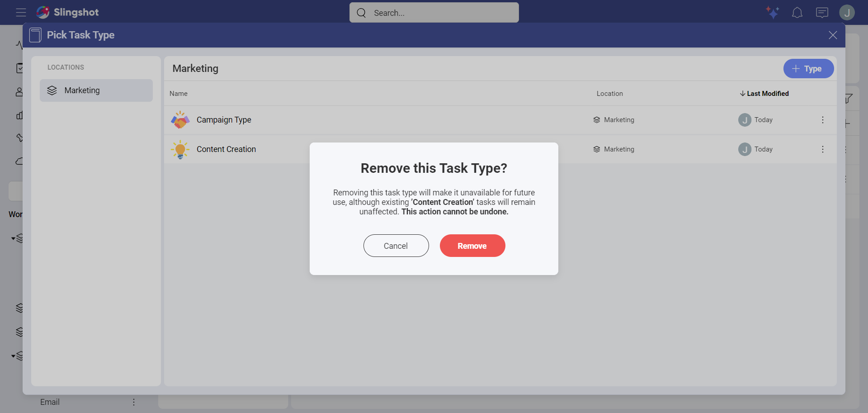Select the Campaign Type task type

(x=224, y=120)
